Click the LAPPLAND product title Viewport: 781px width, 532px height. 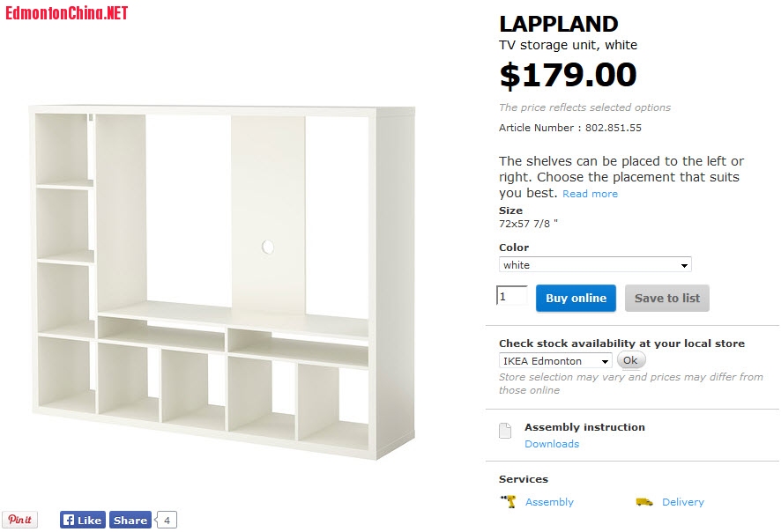[558, 24]
